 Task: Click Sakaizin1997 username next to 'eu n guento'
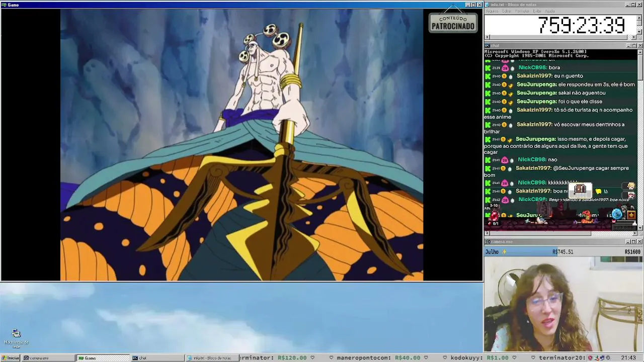pos(534,76)
